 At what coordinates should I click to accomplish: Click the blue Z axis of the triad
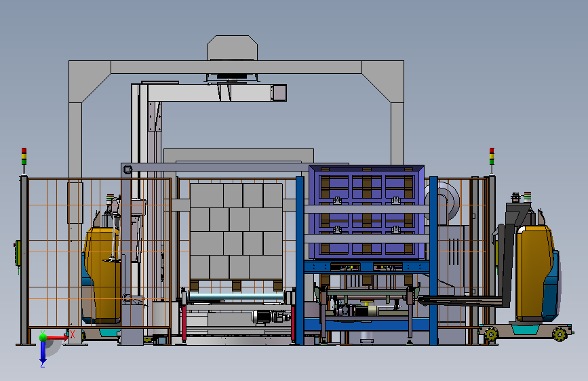click(43, 352)
